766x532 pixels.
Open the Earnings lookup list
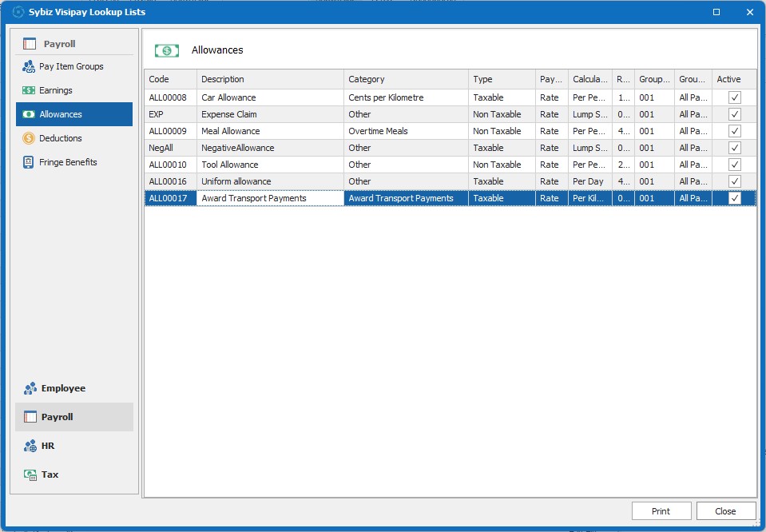74,90
